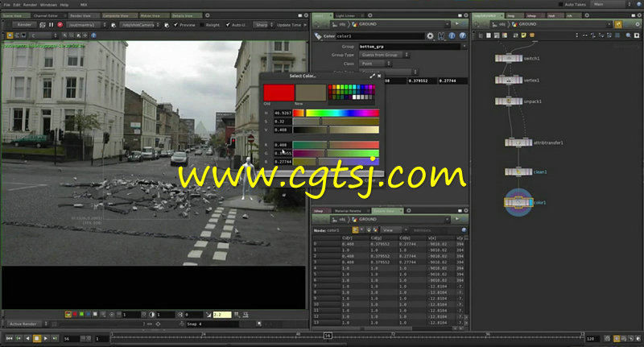This screenshot has width=644, height=347.
Task: Click the orange pin icon in network pane
Action: click(618, 25)
